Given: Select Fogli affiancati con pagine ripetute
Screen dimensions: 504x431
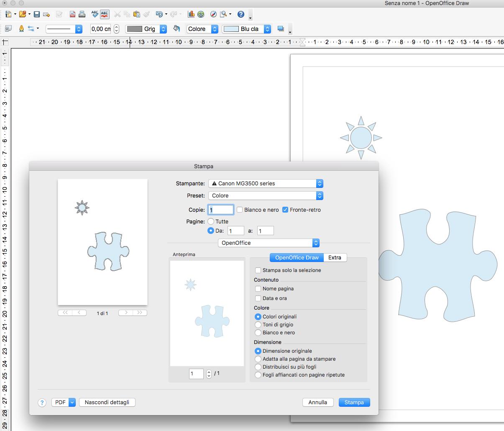Looking at the screenshot, I should [x=258, y=375].
